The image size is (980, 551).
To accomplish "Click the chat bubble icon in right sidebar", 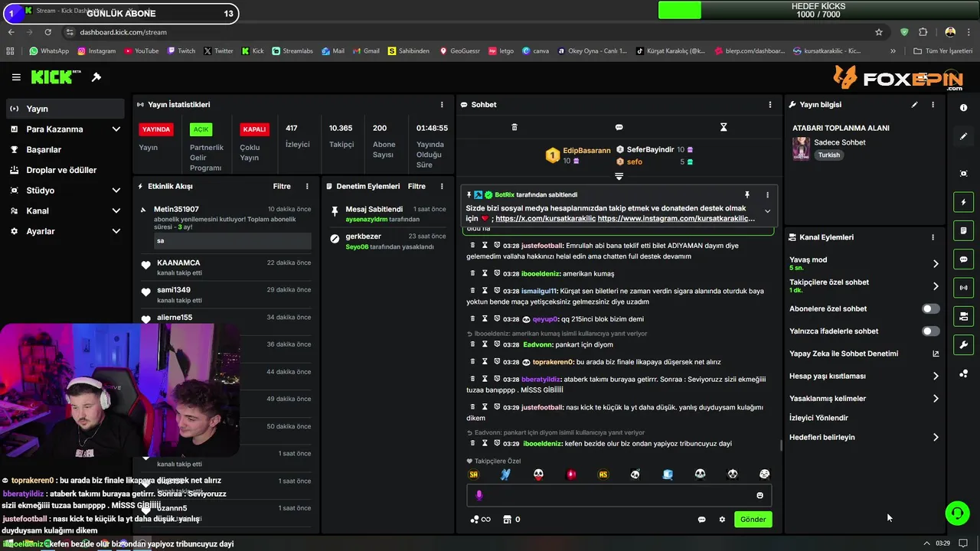I will pos(963,259).
